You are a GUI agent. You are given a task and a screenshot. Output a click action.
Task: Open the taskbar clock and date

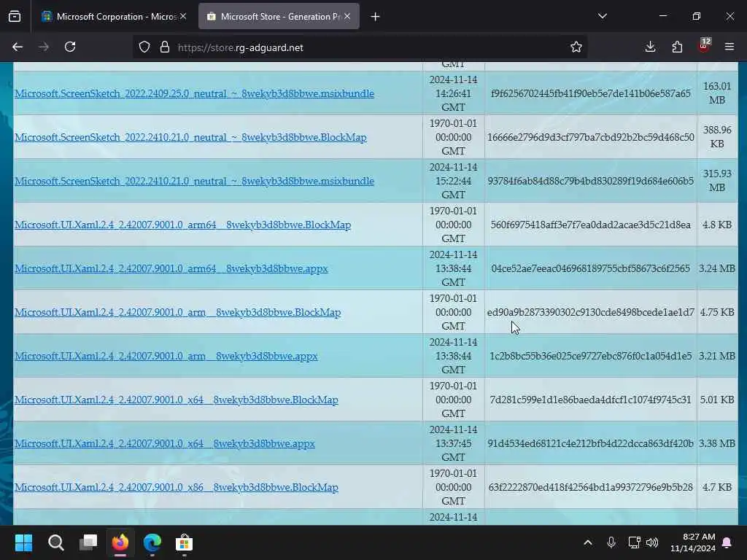point(693,542)
